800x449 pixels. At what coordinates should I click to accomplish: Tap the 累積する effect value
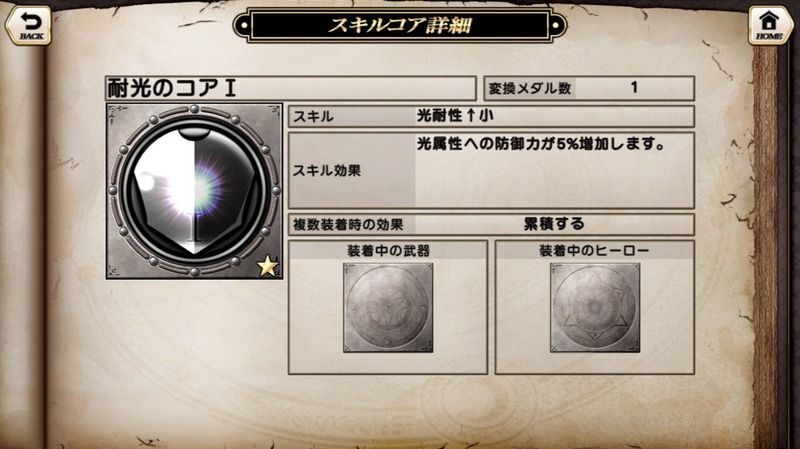pos(554,224)
